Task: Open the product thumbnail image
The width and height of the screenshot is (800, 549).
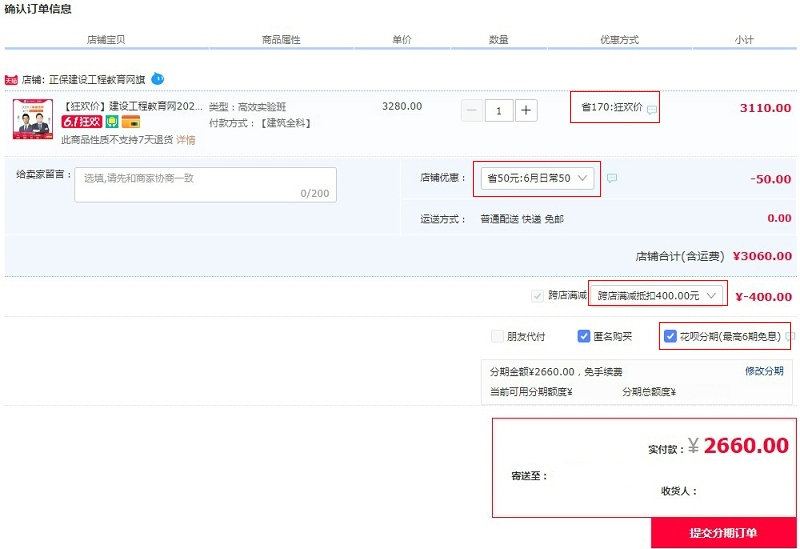Action: [x=34, y=119]
